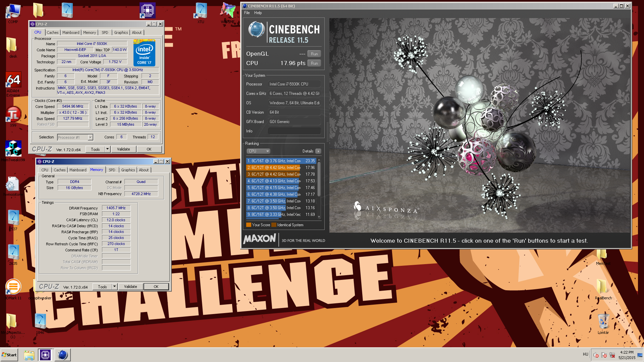Open the COMP computer desktop shortcut
This screenshot has width=644, height=362.
pyautogui.click(x=13, y=13)
